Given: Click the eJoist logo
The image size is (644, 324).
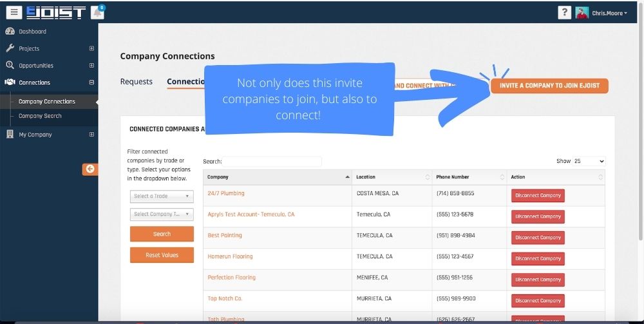Looking at the screenshot, I should (56, 12).
